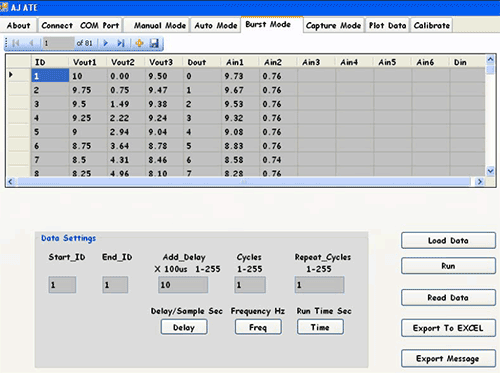Click the grid's horizontal scroll left arrow
Screen dimensions: 500x373
tap(10, 182)
